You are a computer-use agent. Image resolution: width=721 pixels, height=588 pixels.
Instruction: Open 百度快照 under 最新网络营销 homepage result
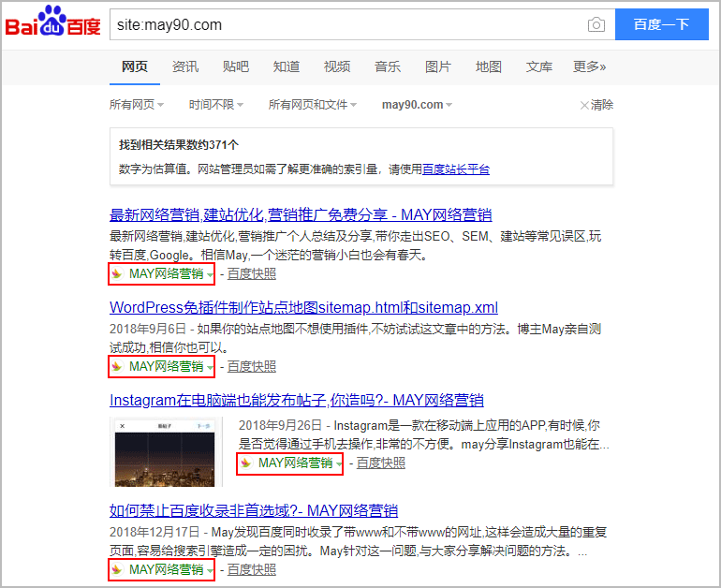point(252,274)
